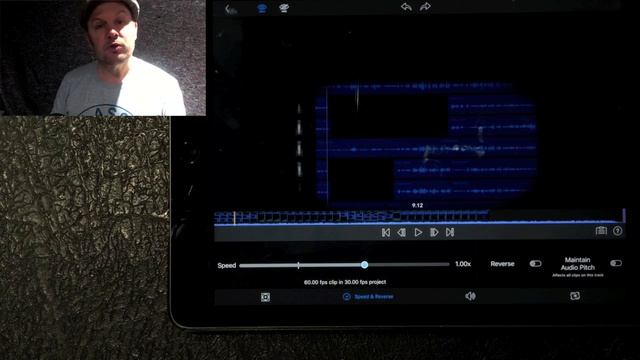
Task: Undo the last edit with the undo arrow
Action: [406, 7]
